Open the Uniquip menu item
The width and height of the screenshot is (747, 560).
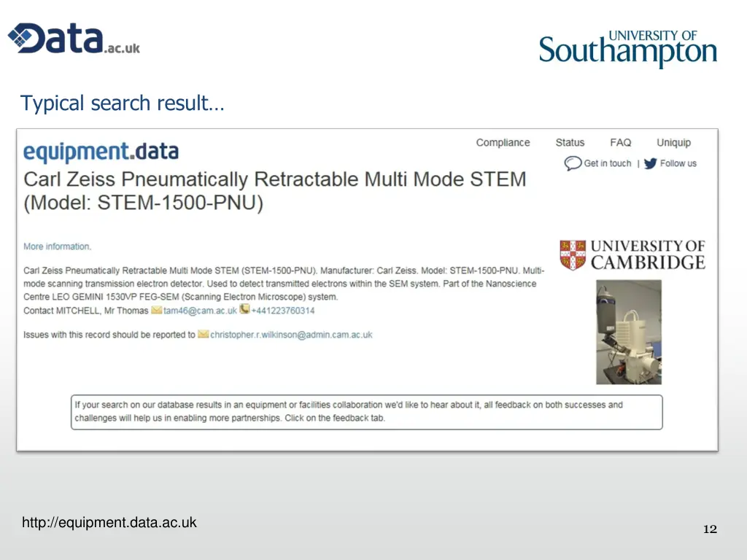coord(673,143)
